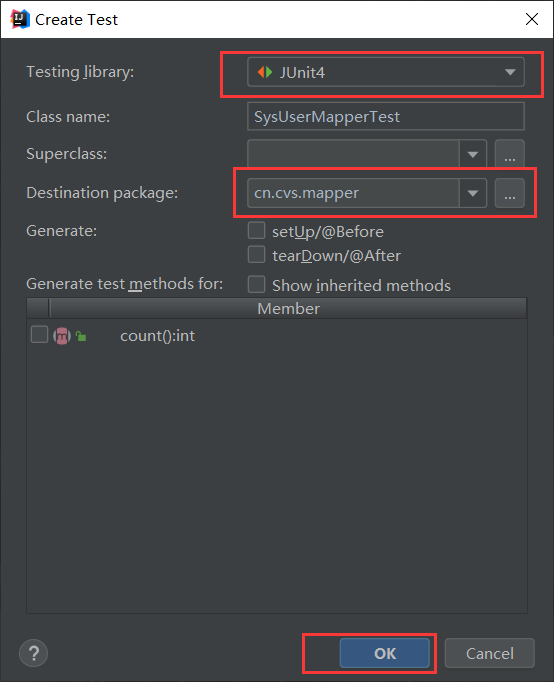Click the JUnit4 library icon
Viewport: 554px width, 682px height.
coord(265,72)
